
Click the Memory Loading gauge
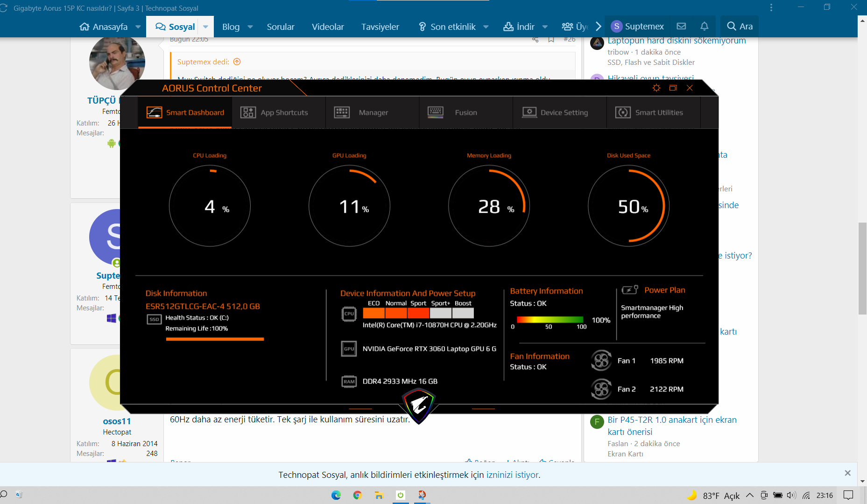489,206
